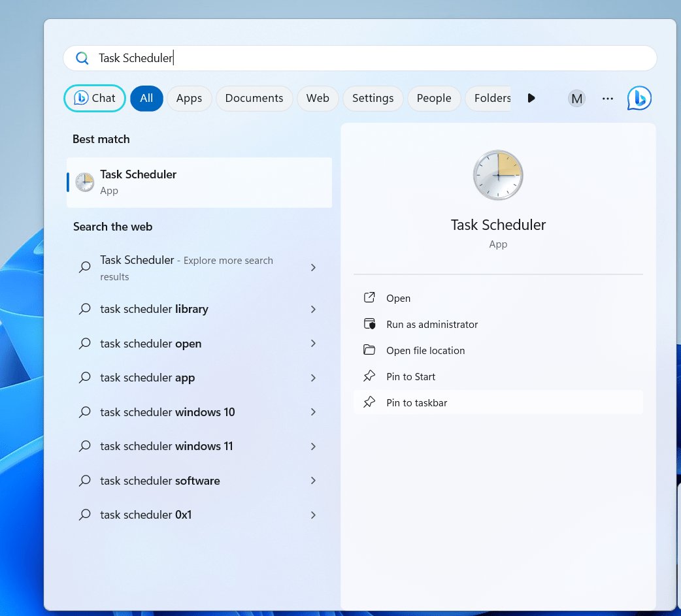
Task: Click the large Task Scheduler clock icon
Action: pos(498,175)
